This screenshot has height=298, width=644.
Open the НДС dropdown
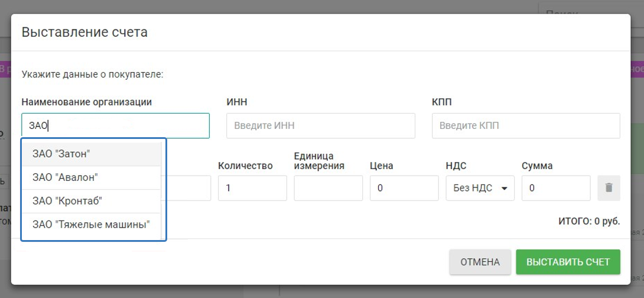480,188
